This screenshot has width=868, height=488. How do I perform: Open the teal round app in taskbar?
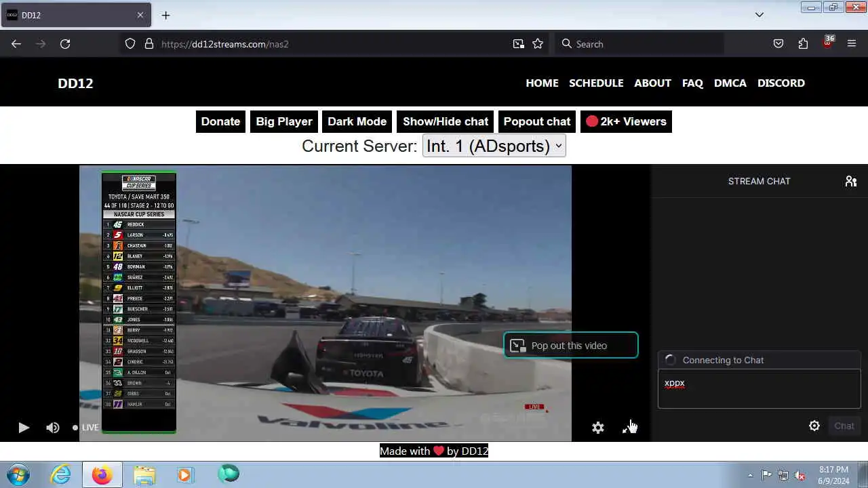229,474
